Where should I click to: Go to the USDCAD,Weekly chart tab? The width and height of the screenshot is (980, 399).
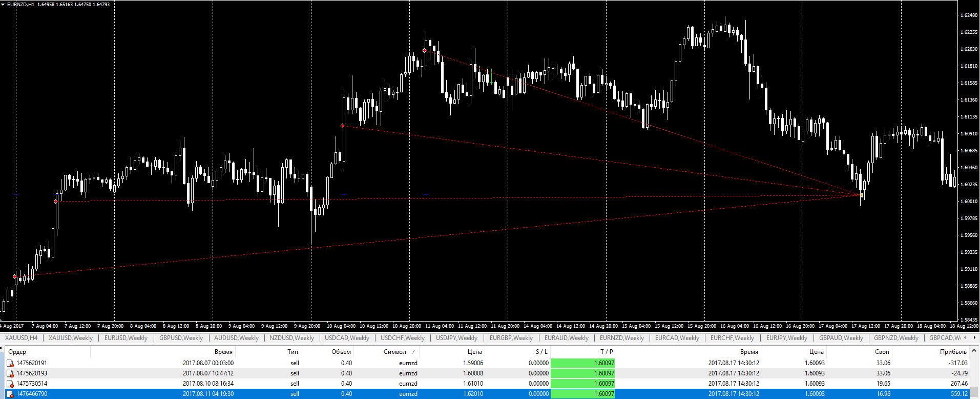click(347, 338)
